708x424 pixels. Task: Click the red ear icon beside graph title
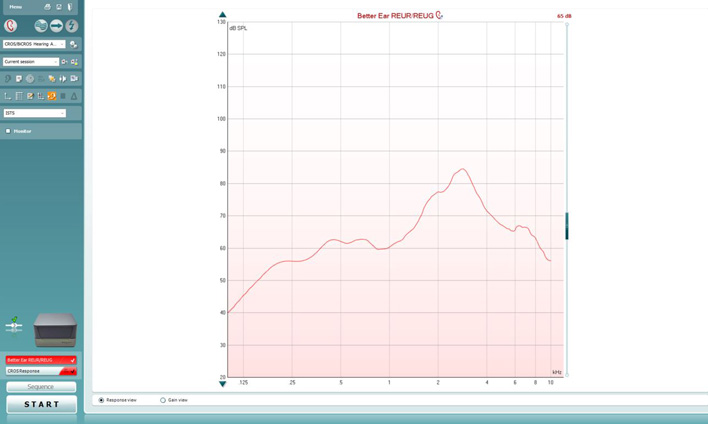439,16
